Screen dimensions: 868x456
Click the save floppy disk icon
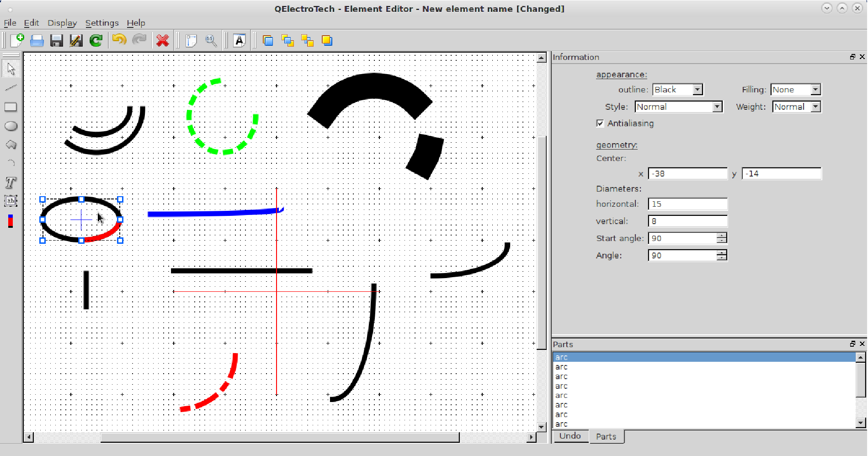tap(56, 41)
